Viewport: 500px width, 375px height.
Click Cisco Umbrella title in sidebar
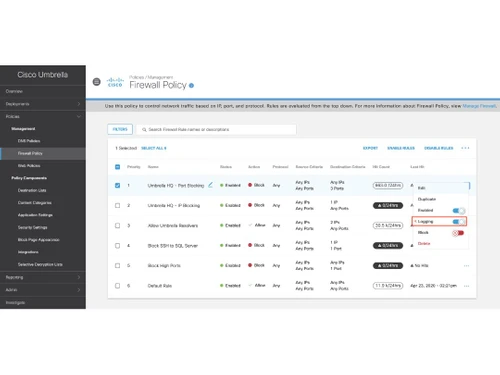click(x=43, y=75)
